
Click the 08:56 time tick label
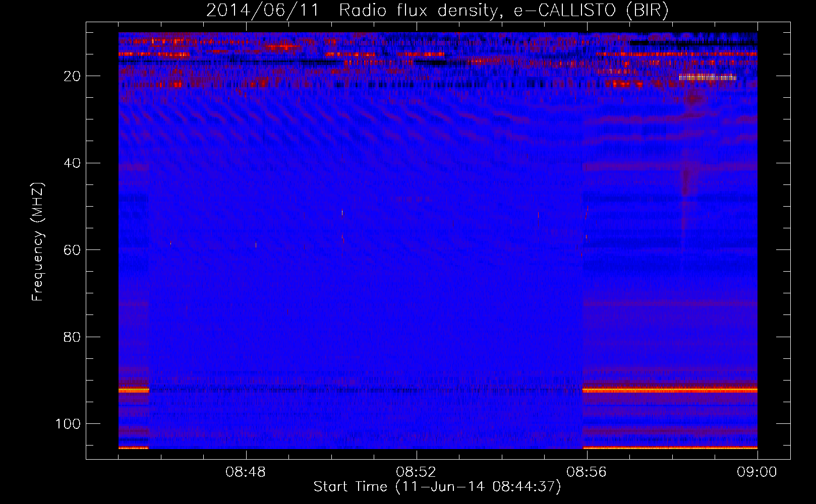pos(587,472)
